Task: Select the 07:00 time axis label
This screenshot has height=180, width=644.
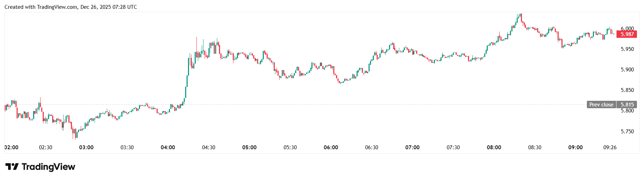Action: click(x=412, y=147)
